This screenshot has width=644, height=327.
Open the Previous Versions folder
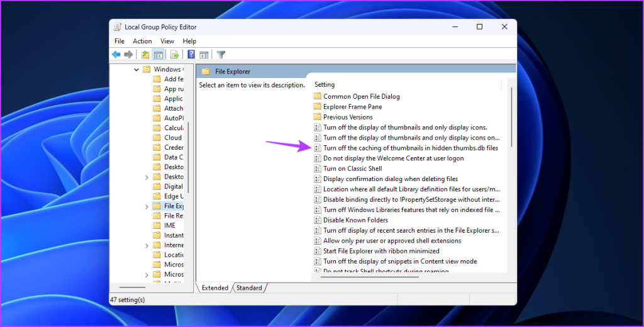(343, 117)
